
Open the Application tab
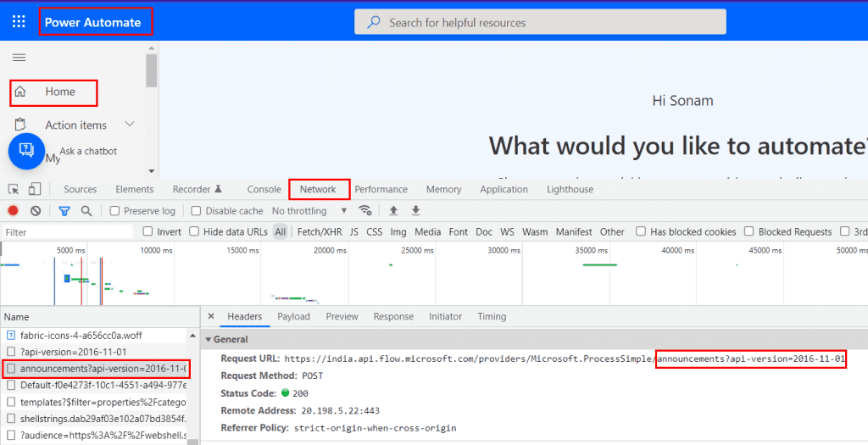pyautogui.click(x=504, y=189)
